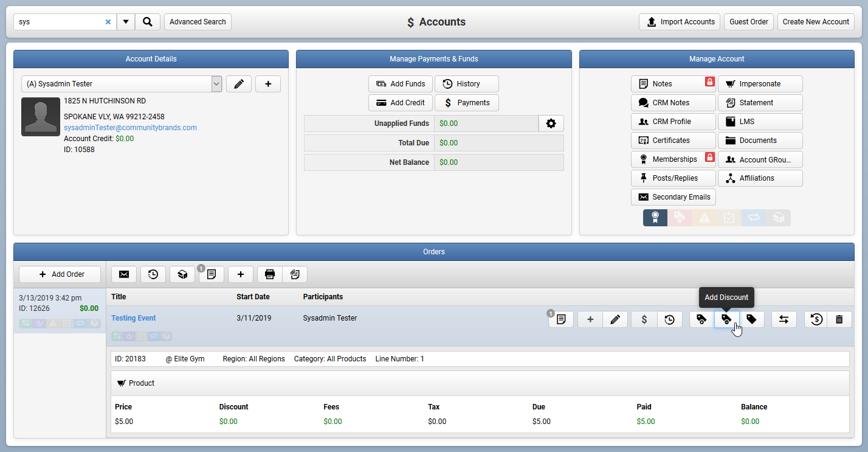Click the transfer arrows icon on order row
The width and height of the screenshot is (868, 452).
[x=784, y=319]
